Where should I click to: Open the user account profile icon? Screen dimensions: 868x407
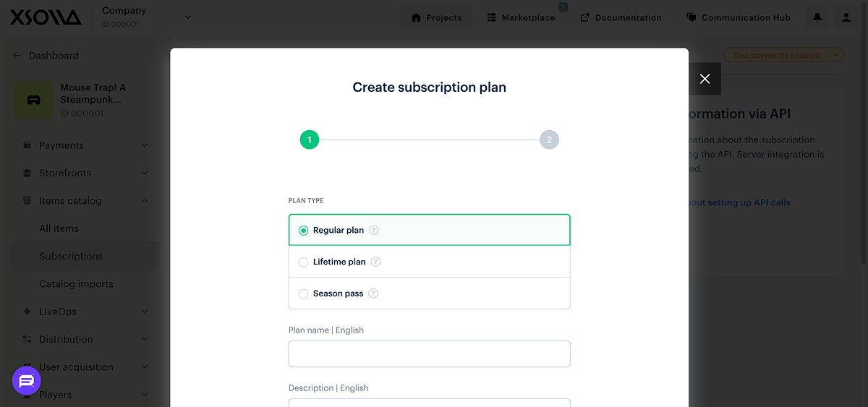coord(846,17)
